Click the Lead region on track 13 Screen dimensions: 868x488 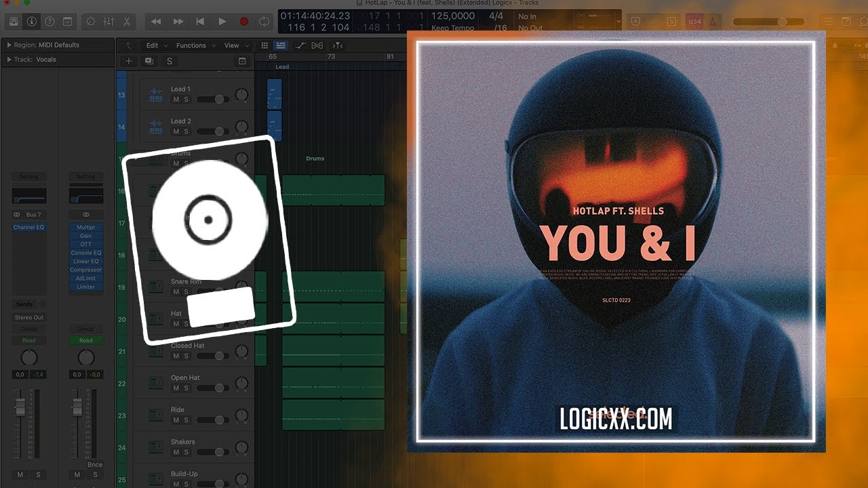274,94
